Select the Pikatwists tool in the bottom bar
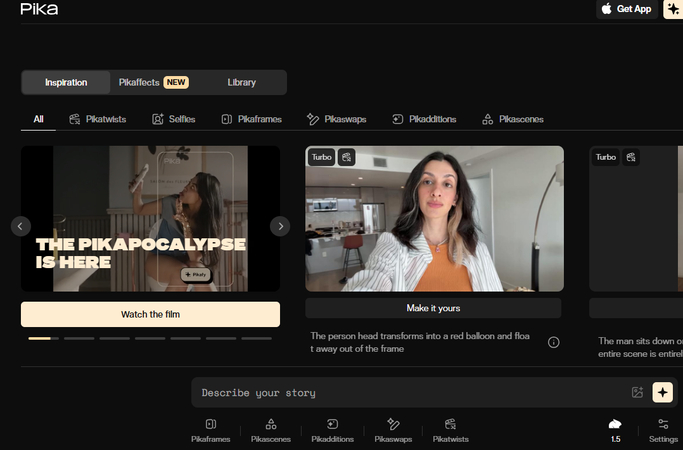The width and height of the screenshot is (683, 450). (x=450, y=430)
